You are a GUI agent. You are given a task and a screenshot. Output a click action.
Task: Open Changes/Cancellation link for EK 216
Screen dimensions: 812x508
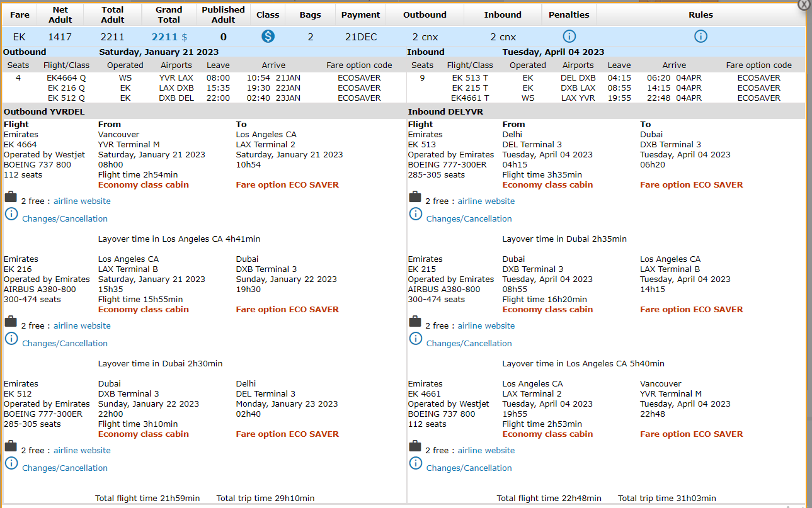65,344
